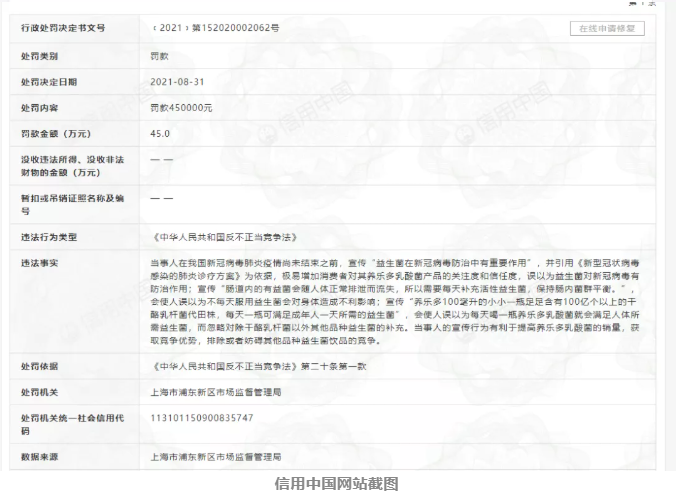Click the caption 信用中国网站截图
This screenshot has width=676, height=496.
[337, 483]
